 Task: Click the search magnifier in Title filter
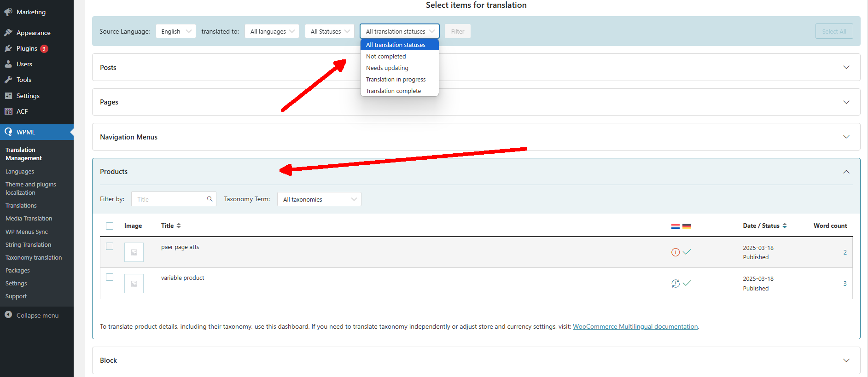tap(210, 199)
